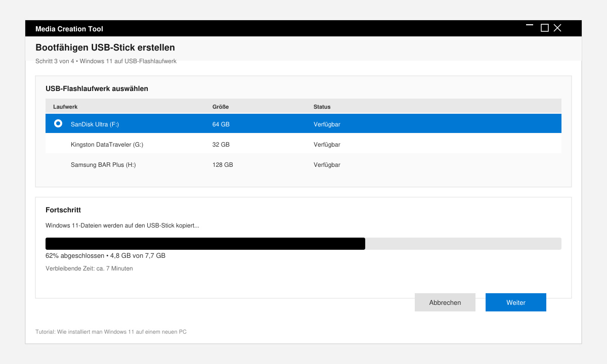The height and width of the screenshot is (364, 607).
Task: Click the Verbleibende Zeit estimate text
Action: (x=89, y=268)
